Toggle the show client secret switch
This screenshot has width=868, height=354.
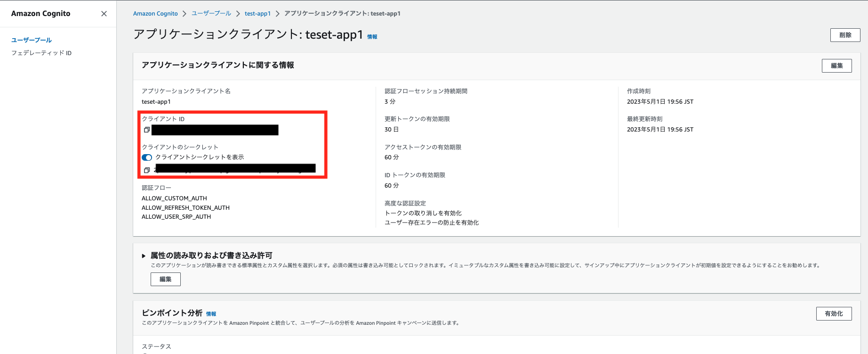tap(147, 157)
